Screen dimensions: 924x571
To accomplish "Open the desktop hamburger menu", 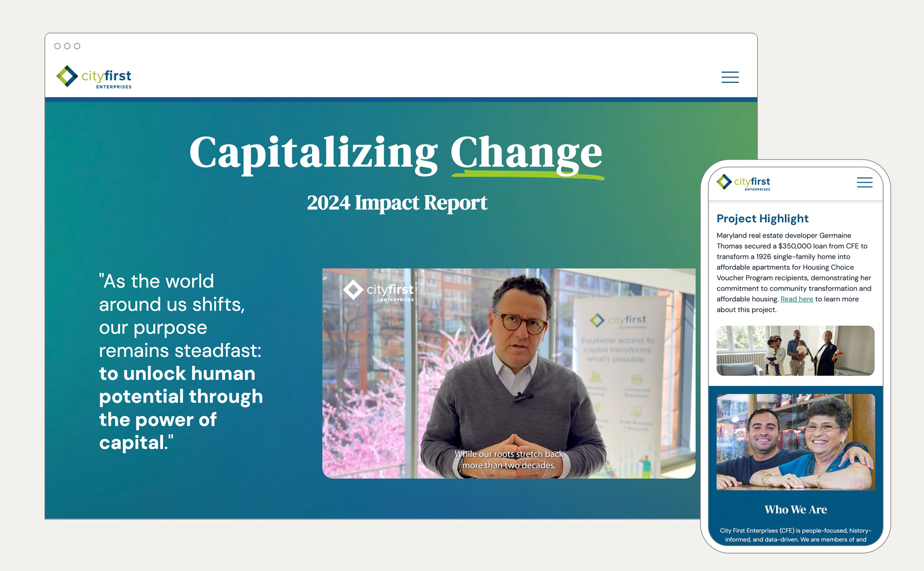I will pos(730,77).
